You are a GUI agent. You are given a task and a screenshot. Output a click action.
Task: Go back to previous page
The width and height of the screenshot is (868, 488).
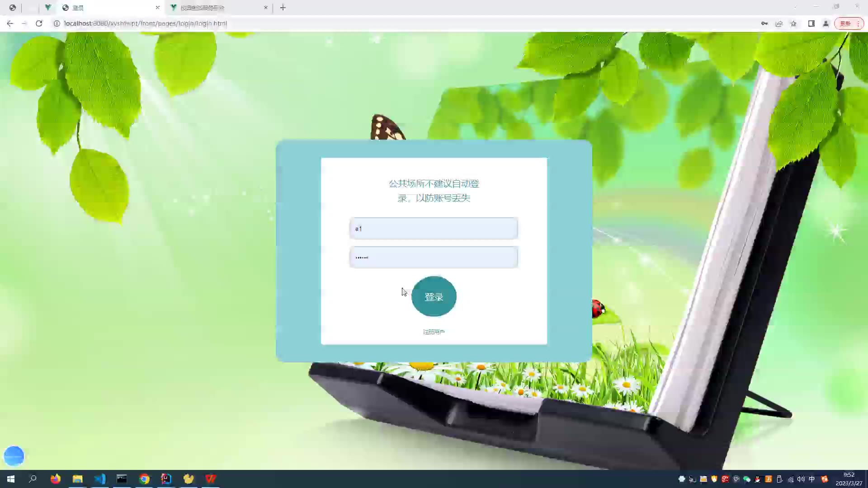[x=10, y=23]
